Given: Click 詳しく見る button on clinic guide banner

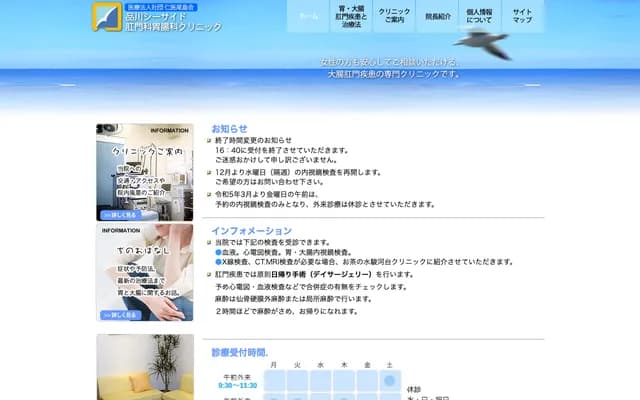Looking at the screenshot, I should point(121,215).
